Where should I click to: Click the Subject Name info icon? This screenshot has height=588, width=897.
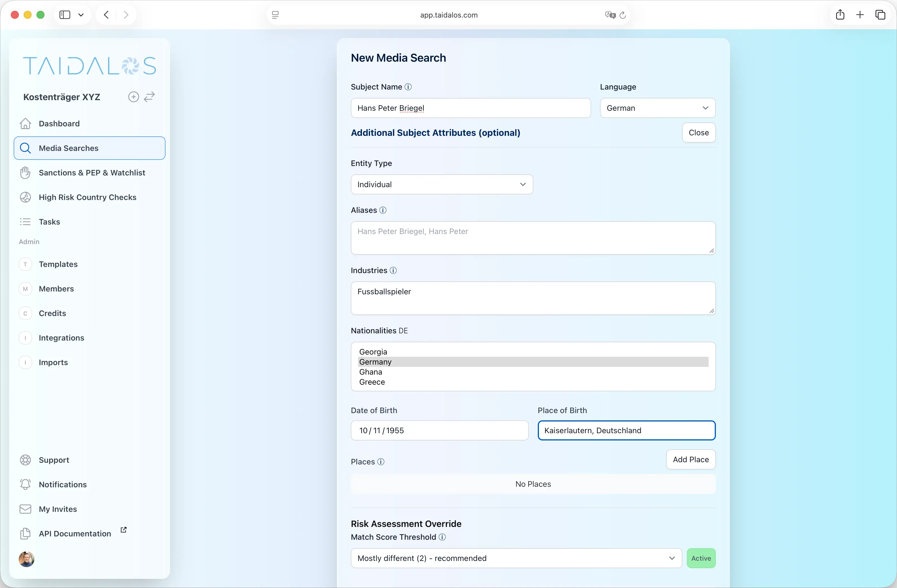(408, 87)
